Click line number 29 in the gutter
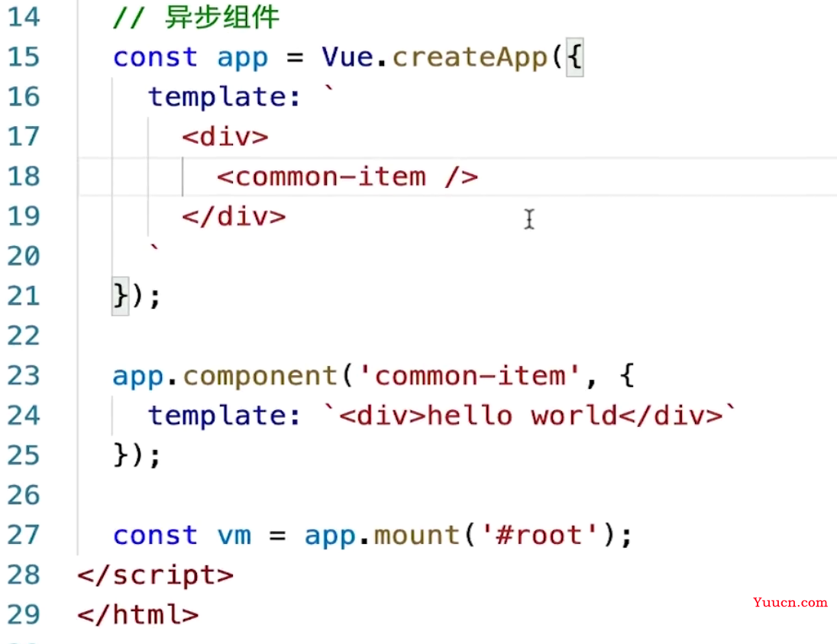The height and width of the screenshot is (644, 837). pos(24,615)
